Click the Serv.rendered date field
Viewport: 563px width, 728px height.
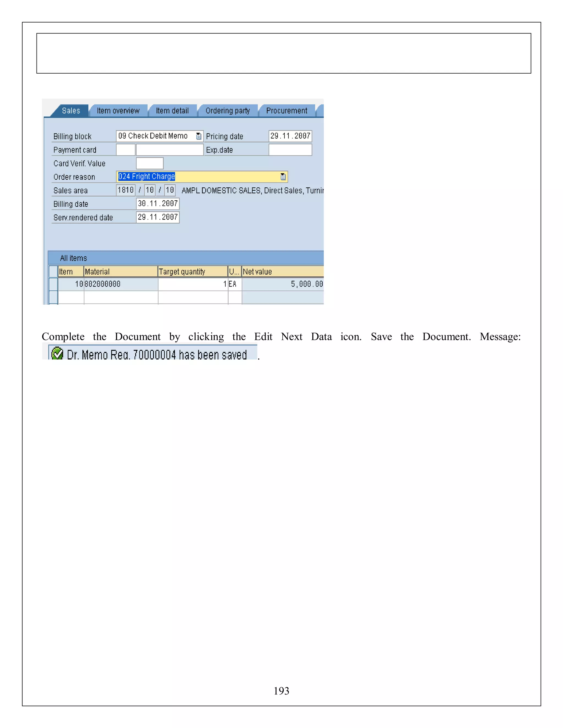158,217
